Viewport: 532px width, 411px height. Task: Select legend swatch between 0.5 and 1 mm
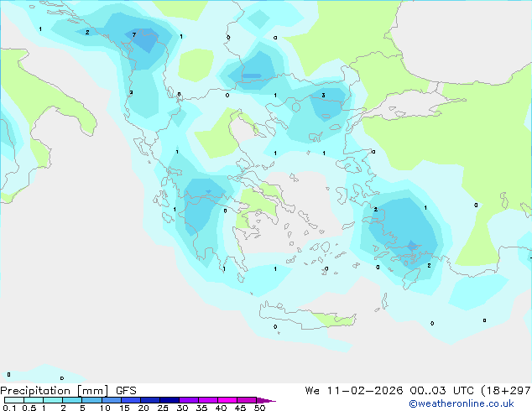(x=34, y=400)
